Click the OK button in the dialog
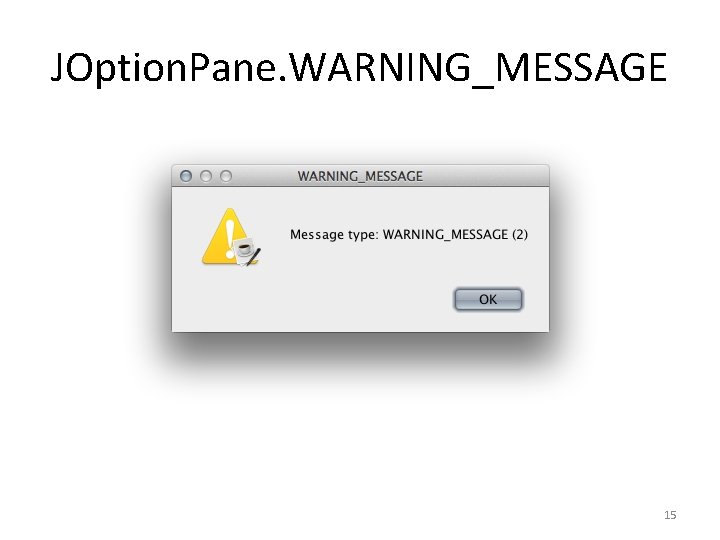The width and height of the screenshot is (720, 540). [x=488, y=299]
